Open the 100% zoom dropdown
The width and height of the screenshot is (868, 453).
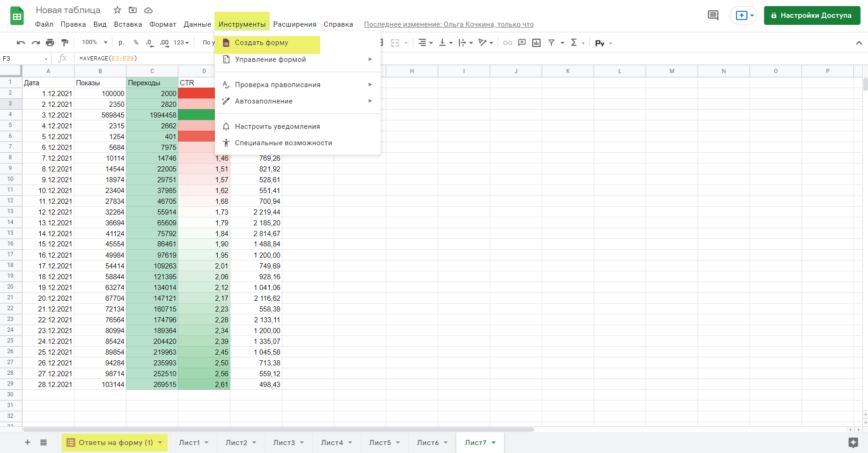95,43
